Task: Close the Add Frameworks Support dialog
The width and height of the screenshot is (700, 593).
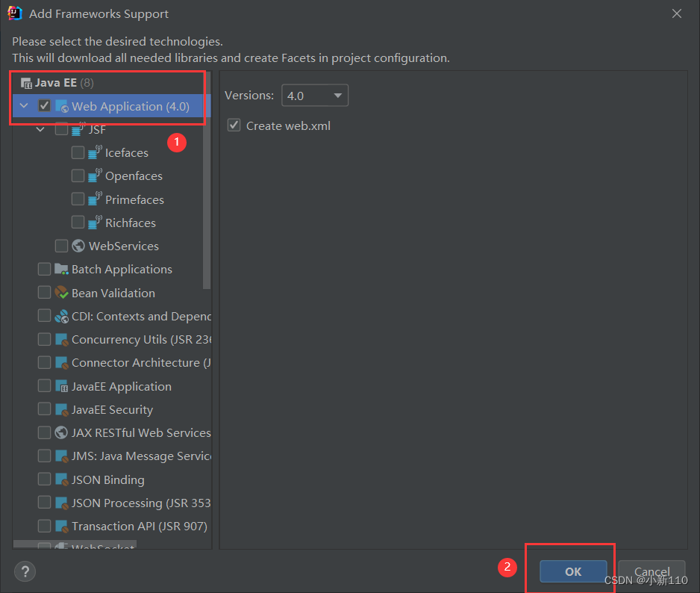Action: (x=677, y=14)
